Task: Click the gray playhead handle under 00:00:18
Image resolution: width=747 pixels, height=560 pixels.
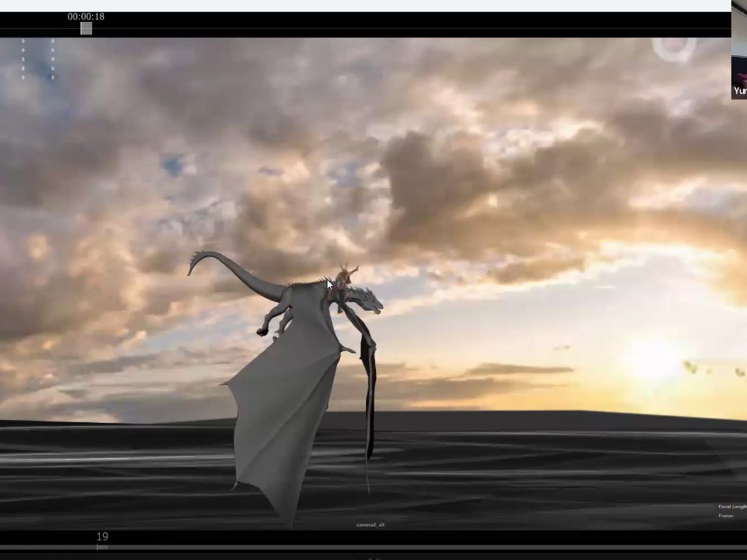Action: point(86,28)
